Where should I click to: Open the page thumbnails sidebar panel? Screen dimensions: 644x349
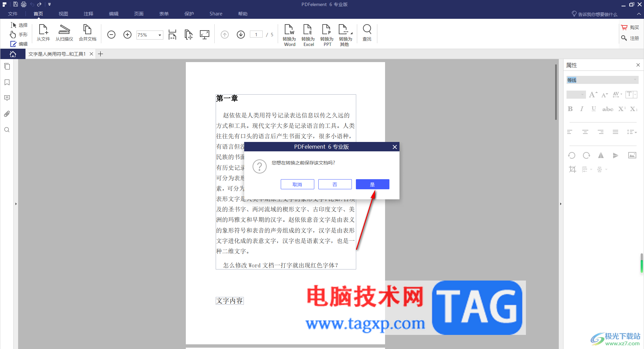pyautogui.click(x=7, y=66)
